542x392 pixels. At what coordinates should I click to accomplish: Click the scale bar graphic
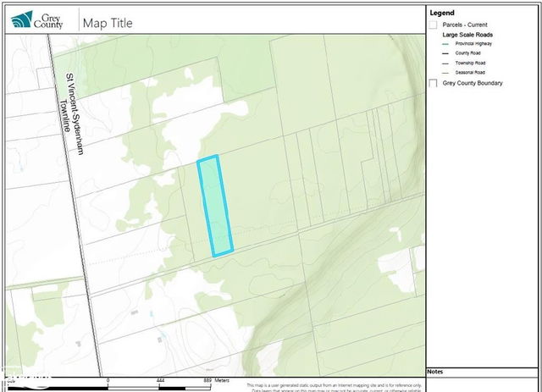(x=109, y=389)
